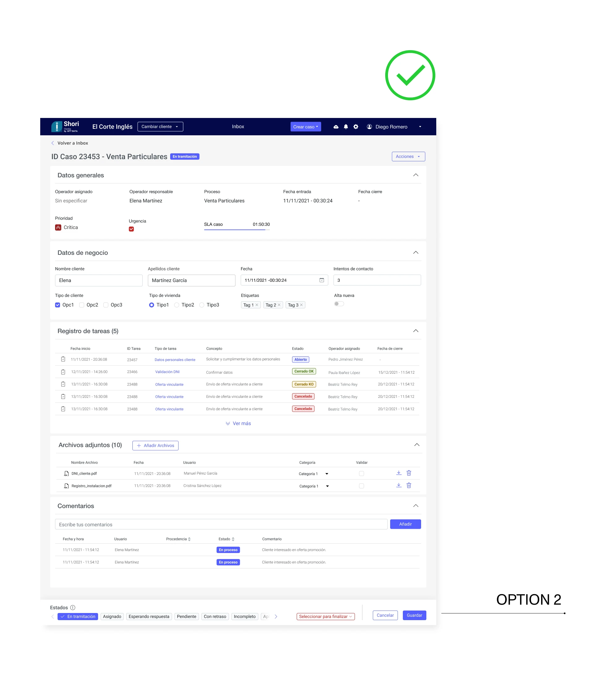
Task: Open Crear caso dropdown
Action: click(x=306, y=127)
